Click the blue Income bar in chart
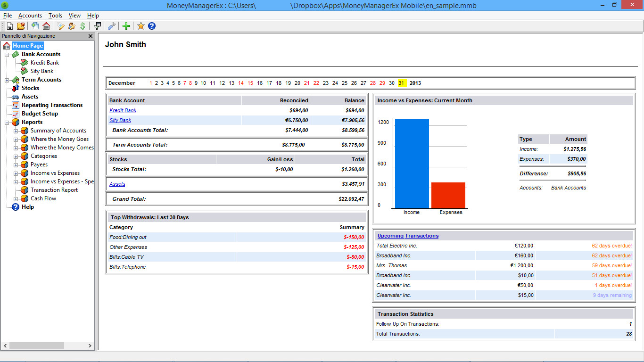The image size is (644, 362). pyautogui.click(x=412, y=164)
